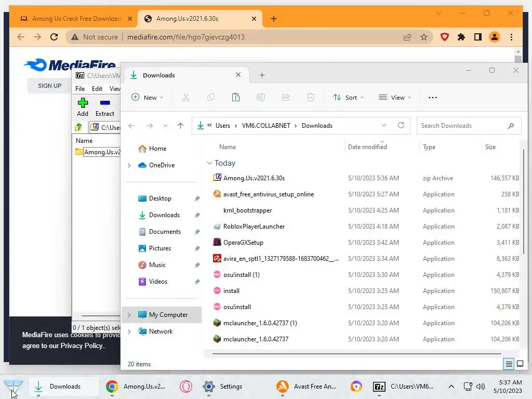532x399 pixels.
Task: Sort by Type column header
Action: point(429,147)
